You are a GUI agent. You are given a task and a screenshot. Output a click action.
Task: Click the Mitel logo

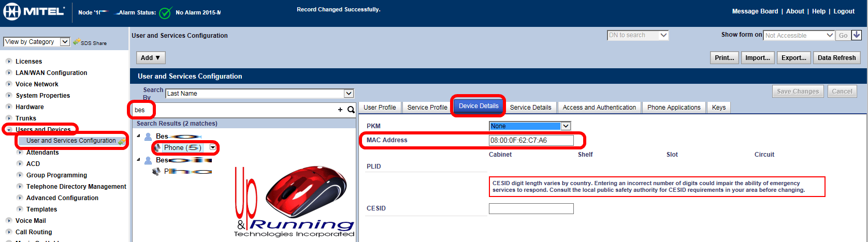[34, 12]
